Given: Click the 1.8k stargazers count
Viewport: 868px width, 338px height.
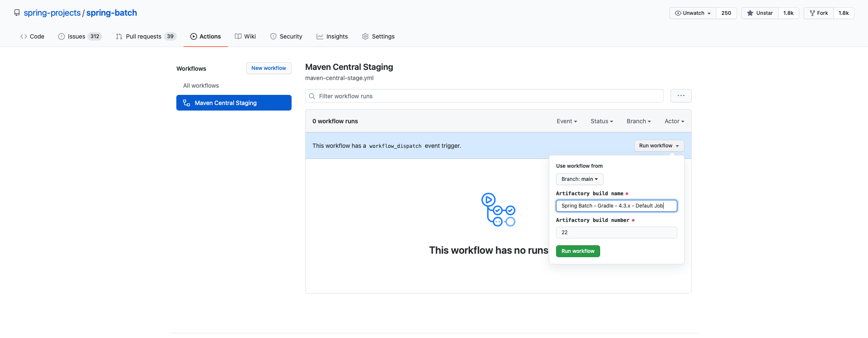Looking at the screenshot, I should (788, 13).
